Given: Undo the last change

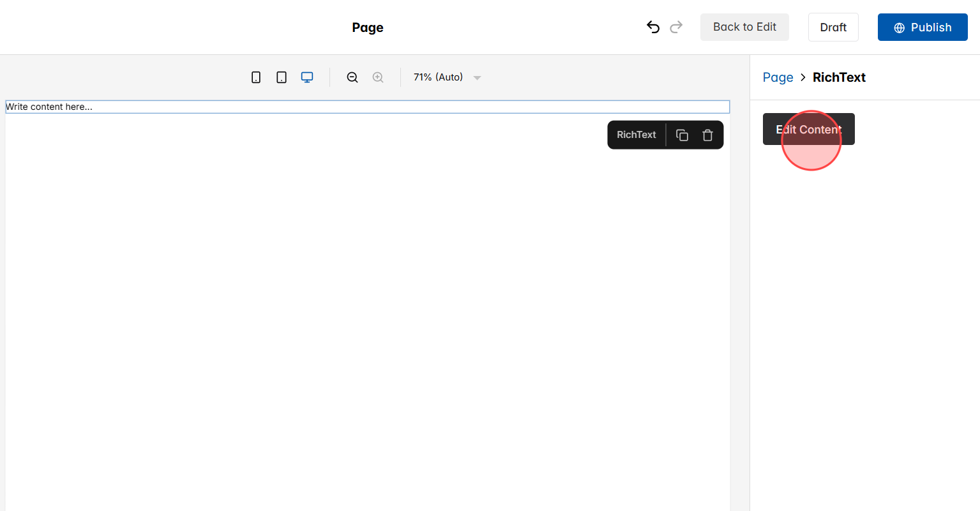Looking at the screenshot, I should (x=652, y=27).
